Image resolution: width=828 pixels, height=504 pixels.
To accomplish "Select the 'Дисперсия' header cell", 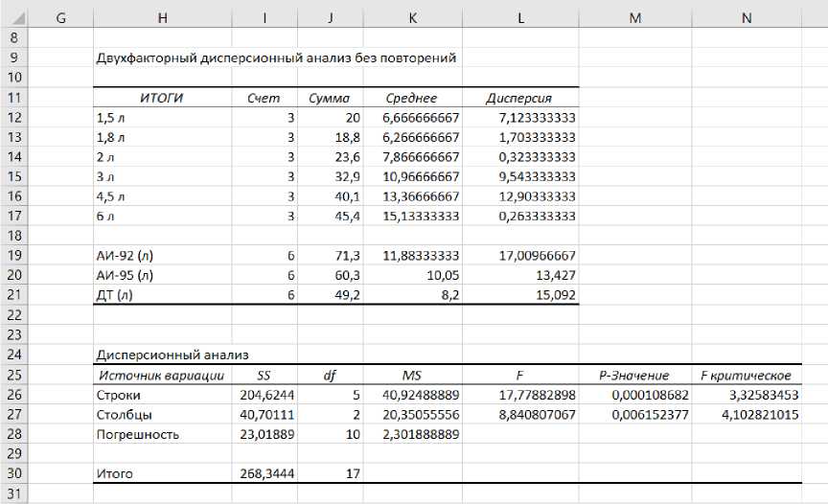I will click(x=518, y=98).
